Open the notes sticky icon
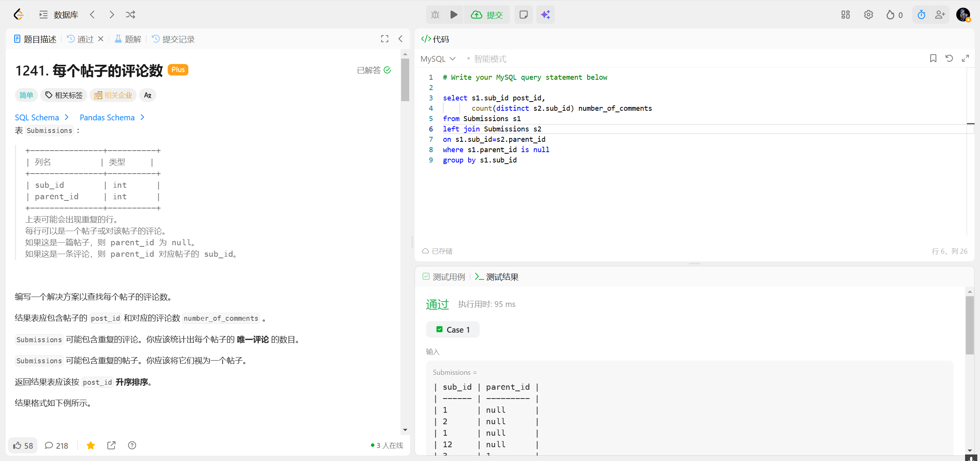980x461 pixels. [x=523, y=15]
